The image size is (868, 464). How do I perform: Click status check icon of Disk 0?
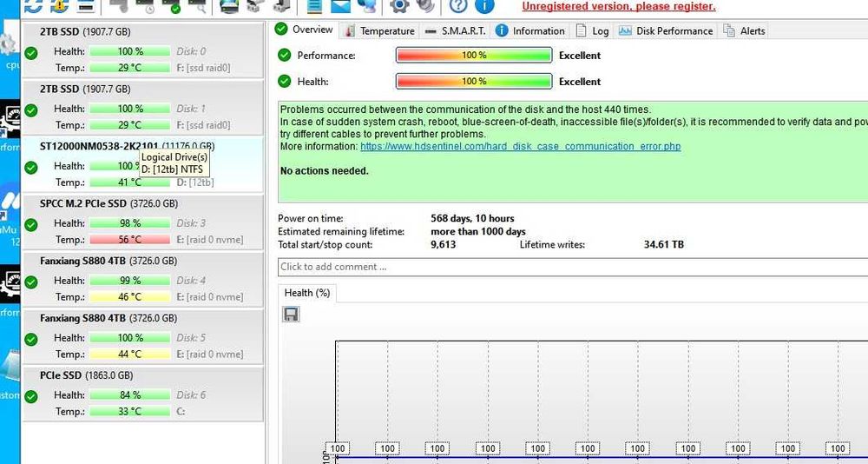tap(31, 53)
